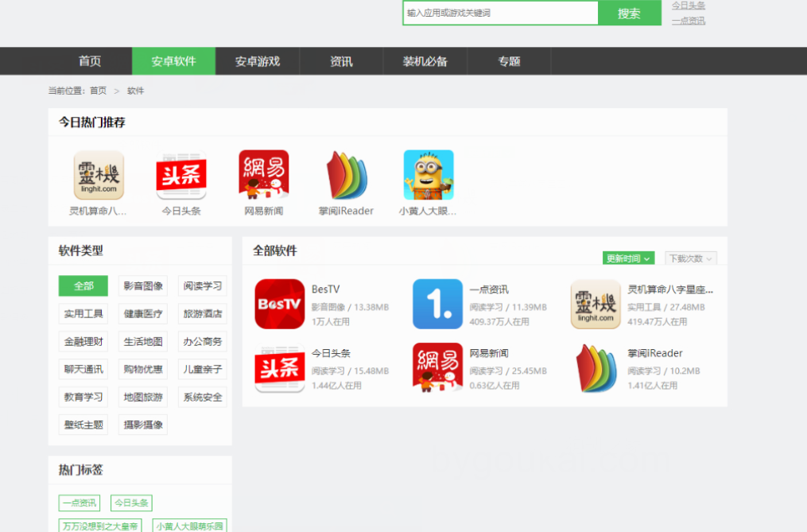Open the 专题 navigation tab
Image resolution: width=807 pixels, height=532 pixels.
[509, 61]
